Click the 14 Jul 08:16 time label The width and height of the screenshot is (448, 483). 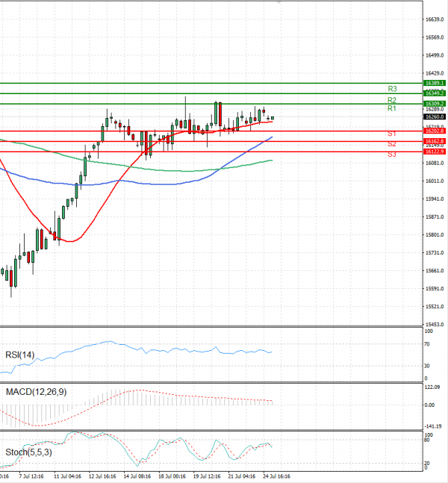click(x=137, y=476)
